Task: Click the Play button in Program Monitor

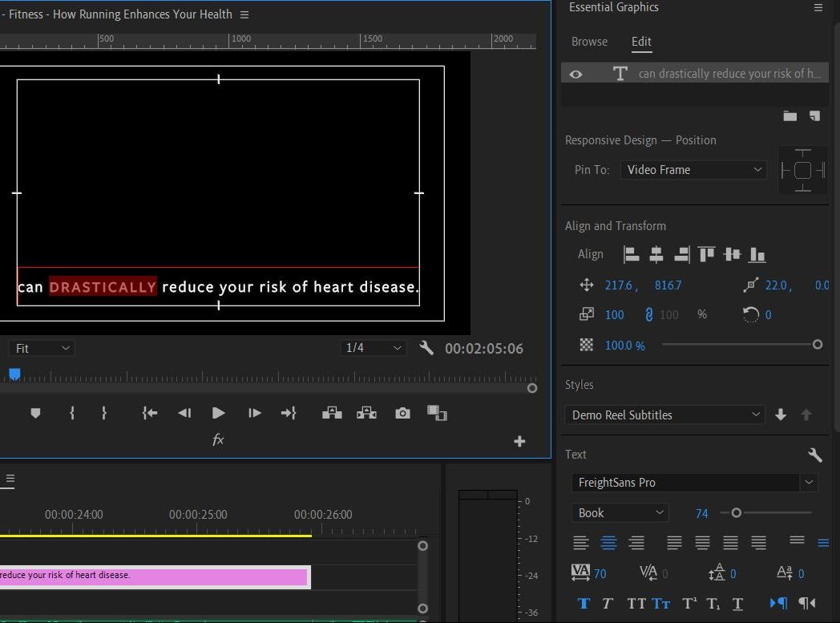Action: point(218,413)
